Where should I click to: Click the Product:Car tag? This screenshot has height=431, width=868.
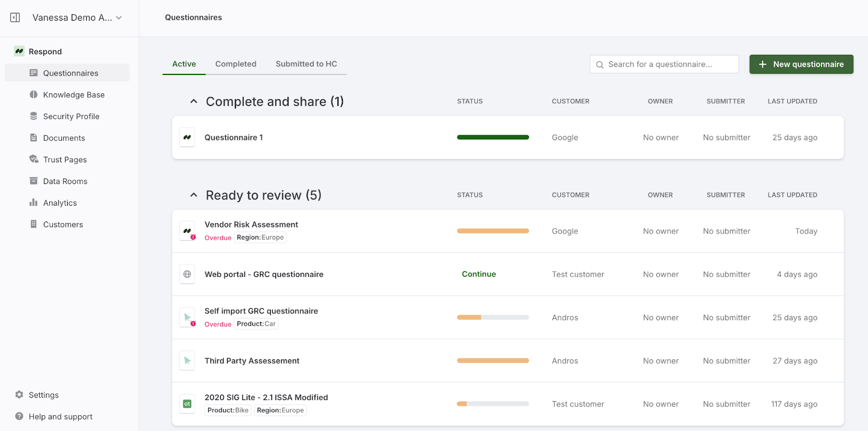(x=256, y=324)
